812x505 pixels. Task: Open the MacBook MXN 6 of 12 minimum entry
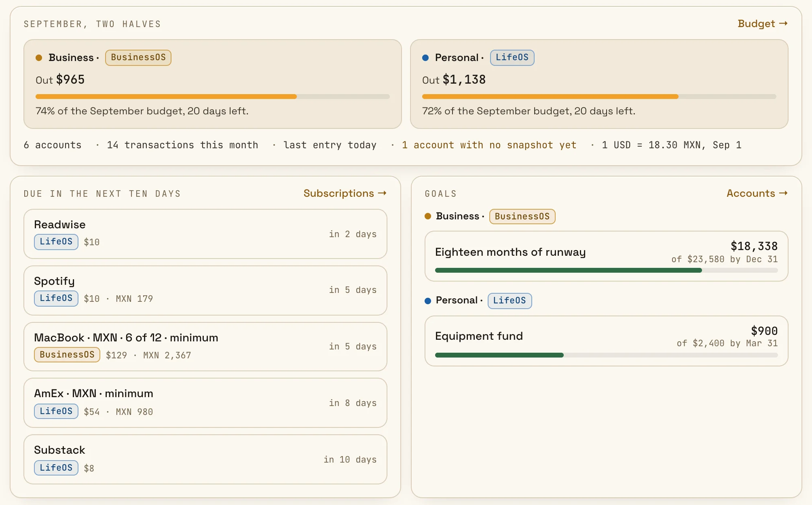(205, 347)
